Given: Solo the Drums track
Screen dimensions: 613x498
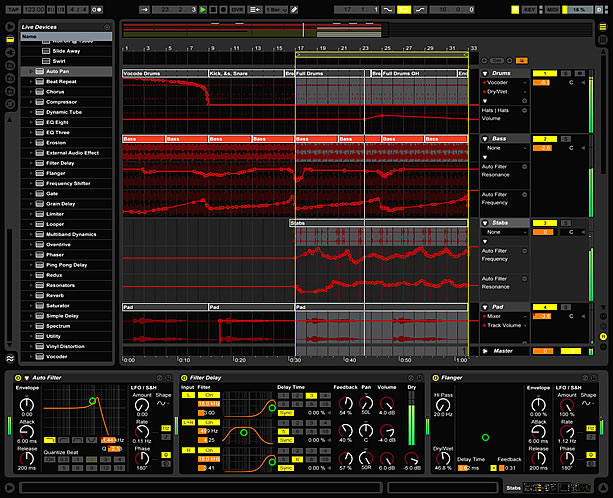Looking at the screenshot, I should 566,73.
